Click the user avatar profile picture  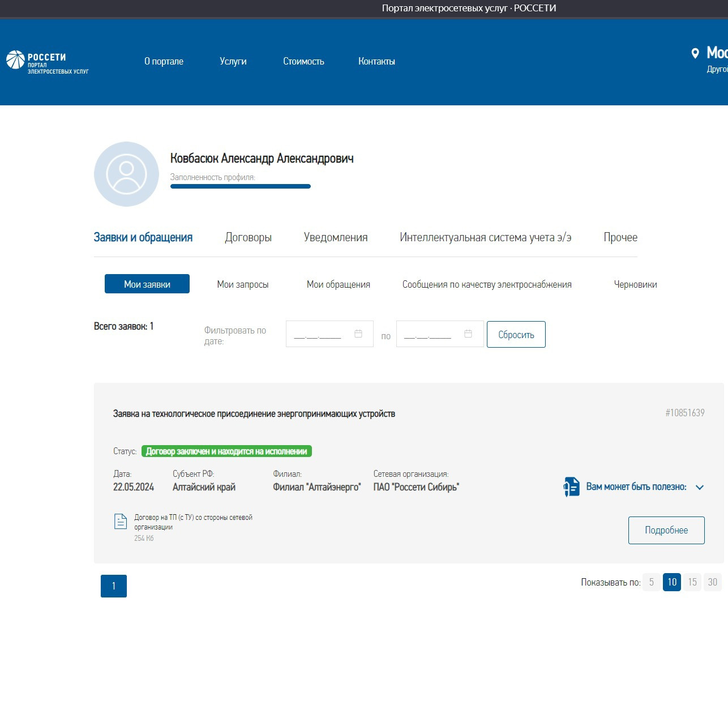tap(126, 174)
